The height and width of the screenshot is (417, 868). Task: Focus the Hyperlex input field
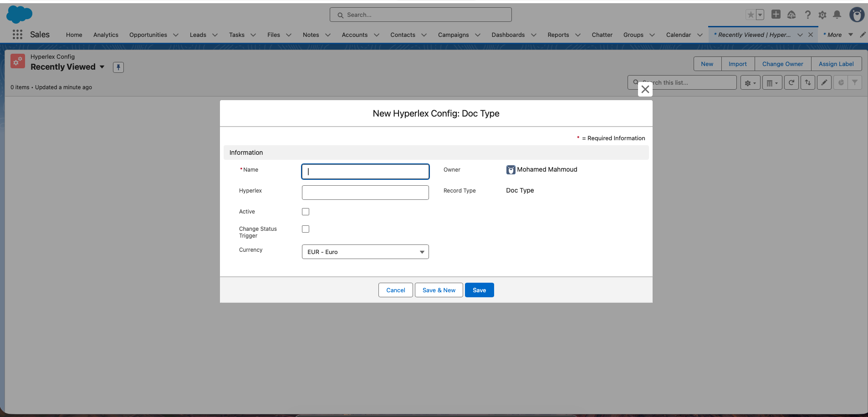[365, 193]
